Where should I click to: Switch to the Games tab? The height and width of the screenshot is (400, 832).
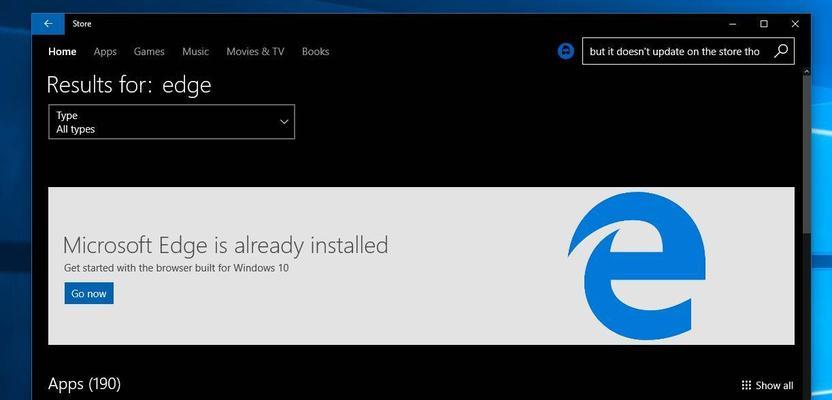click(x=149, y=51)
